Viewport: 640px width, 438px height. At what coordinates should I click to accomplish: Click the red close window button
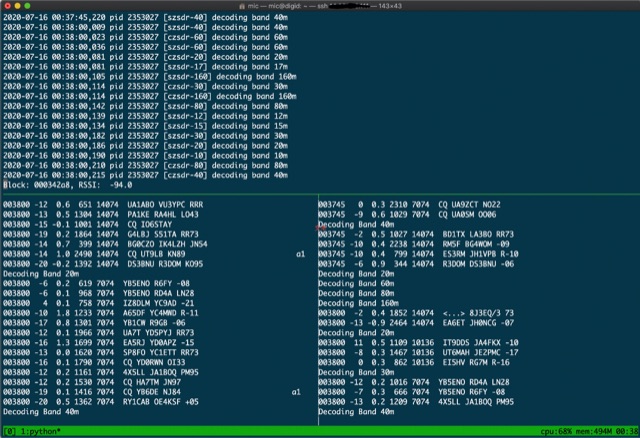click(8, 6)
